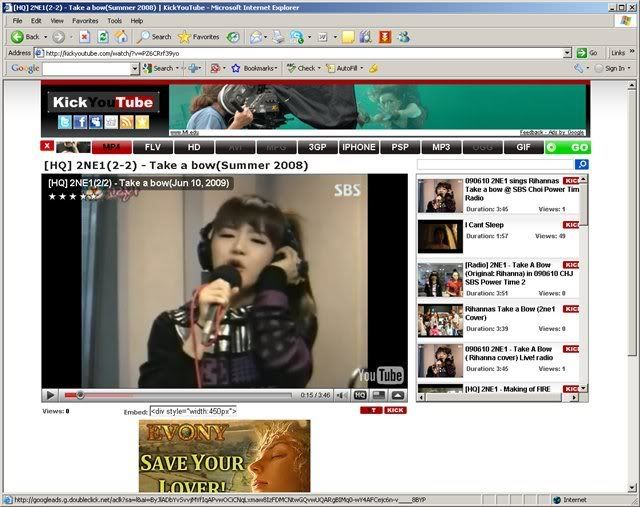Screen dimensions: 640x507
Task: Click the Twitter icon under KickYouTube logo
Action: [64, 122]
